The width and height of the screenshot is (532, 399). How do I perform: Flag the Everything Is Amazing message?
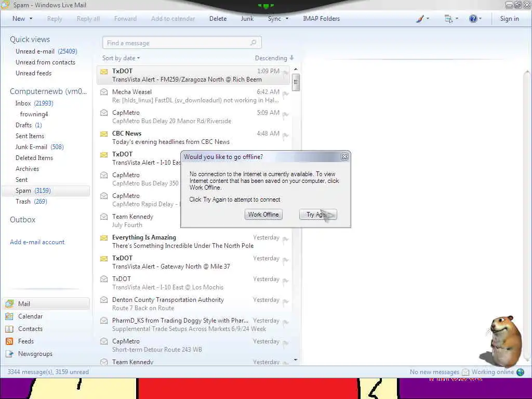[286, 239]
